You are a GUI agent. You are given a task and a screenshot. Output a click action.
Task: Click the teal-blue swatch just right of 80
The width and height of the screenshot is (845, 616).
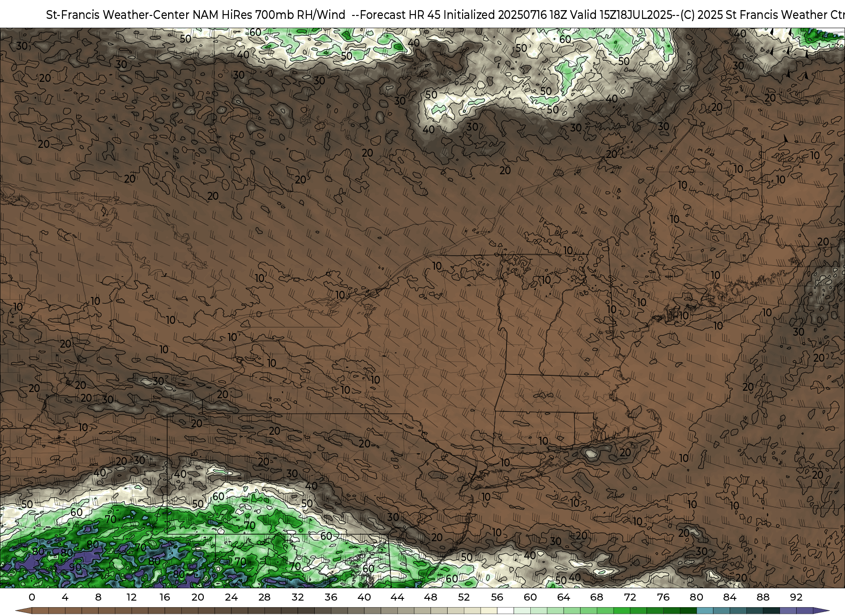[705, 611]
